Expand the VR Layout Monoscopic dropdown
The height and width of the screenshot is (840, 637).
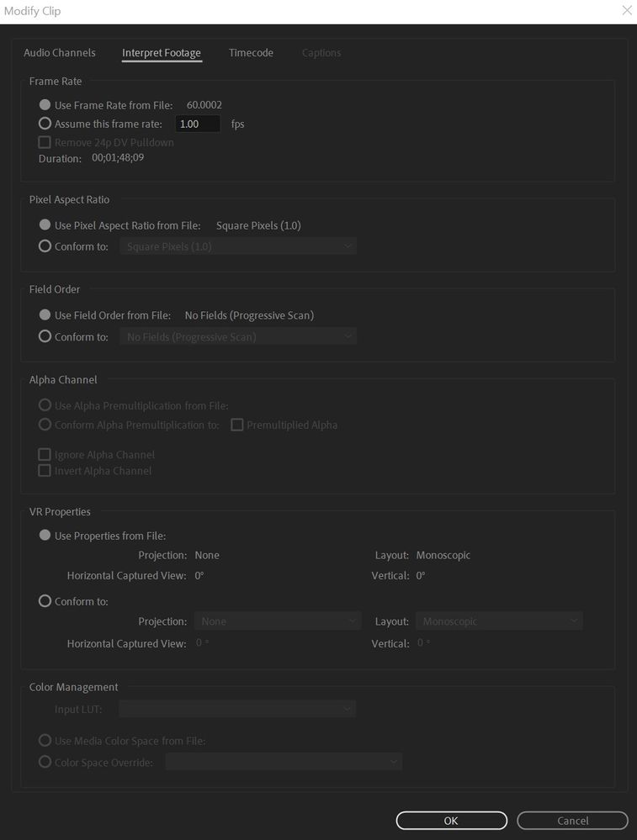499,621
